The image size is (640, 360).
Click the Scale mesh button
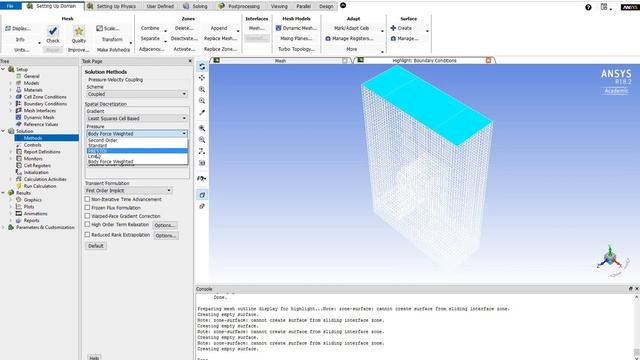click(108, 28)
